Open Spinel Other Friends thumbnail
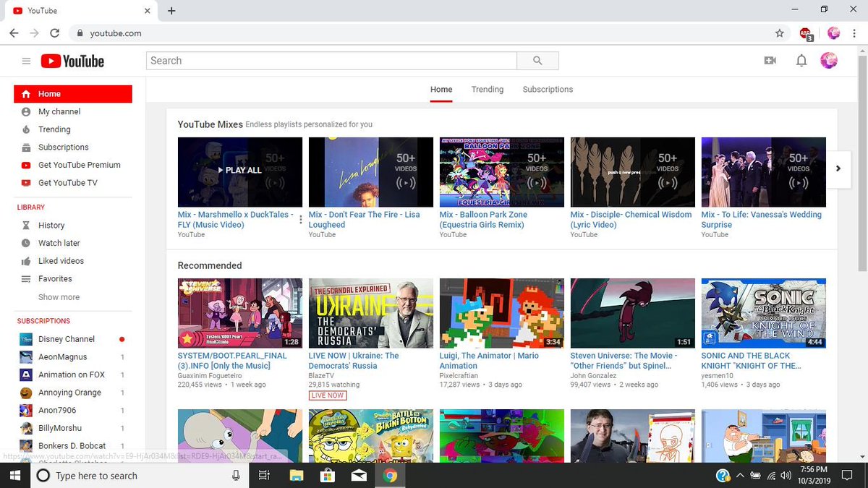This screenshot has height=488, width=868. pyautogui.click(x=633, y=313)
